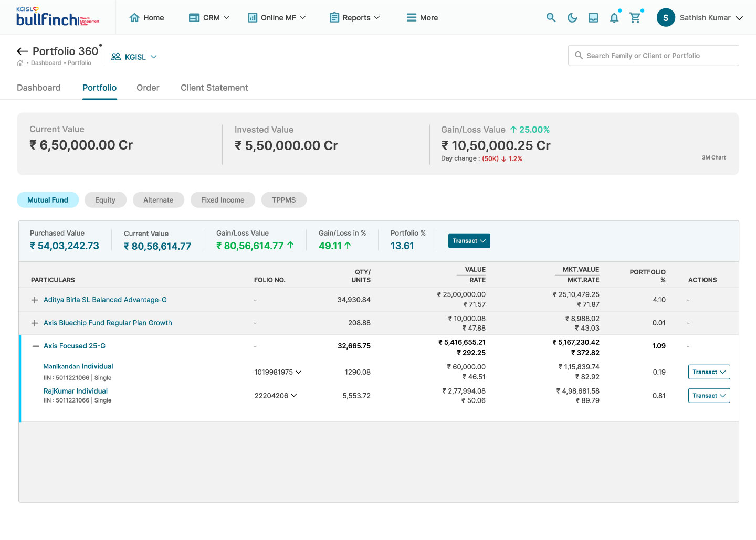This screenshot has width=756, height=540.
Task: Click units value 34,930.84
Action: point(354,300)
